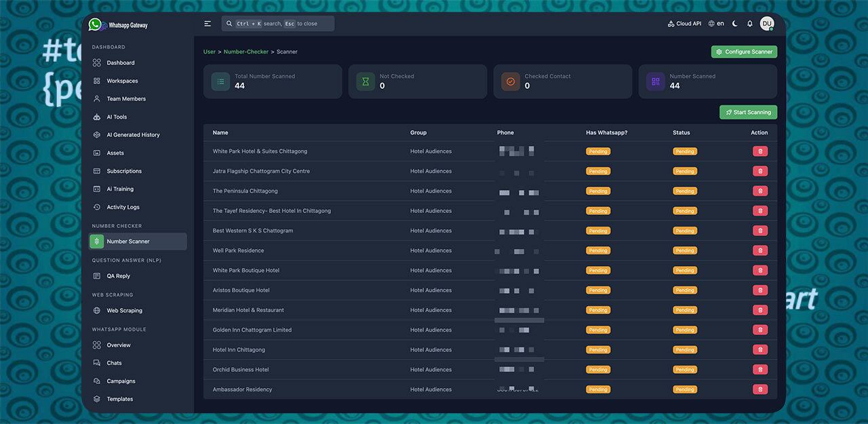Open the Web Scraping globe icon
The height and width of the screenshot is (424, 868).
click(x=97, y=311)
